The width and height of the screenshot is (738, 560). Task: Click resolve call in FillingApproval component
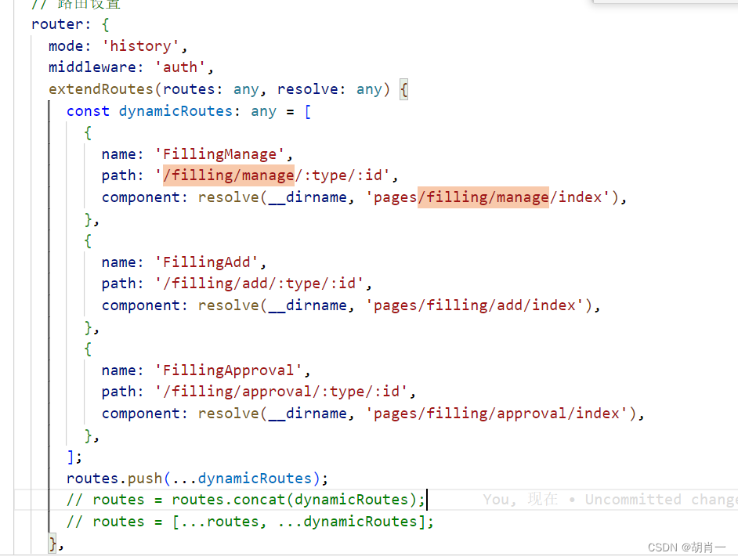[x=228, y=414]
